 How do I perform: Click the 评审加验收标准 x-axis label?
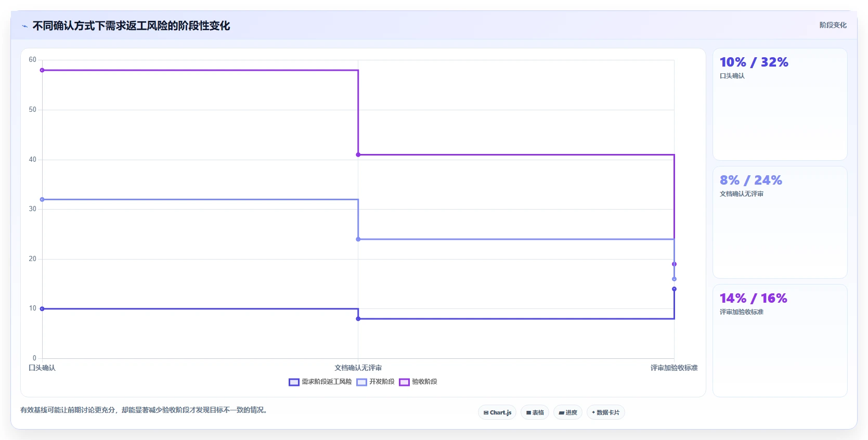coord(674,368)
